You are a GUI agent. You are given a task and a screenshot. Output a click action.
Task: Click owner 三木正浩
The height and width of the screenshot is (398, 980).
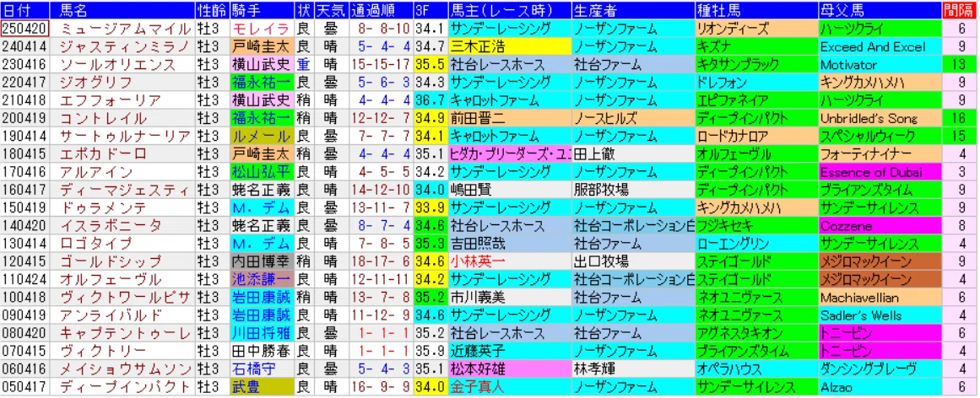pyautogui.click(x=509, y=46)
